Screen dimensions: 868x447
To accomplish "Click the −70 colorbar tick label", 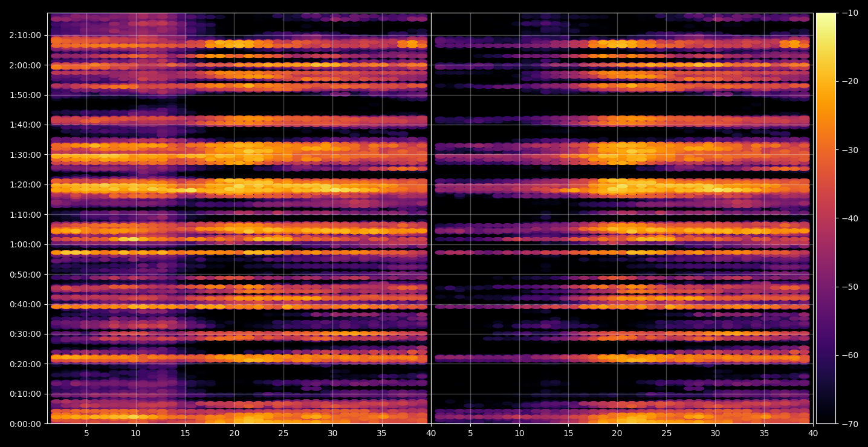I will point(849,424).
